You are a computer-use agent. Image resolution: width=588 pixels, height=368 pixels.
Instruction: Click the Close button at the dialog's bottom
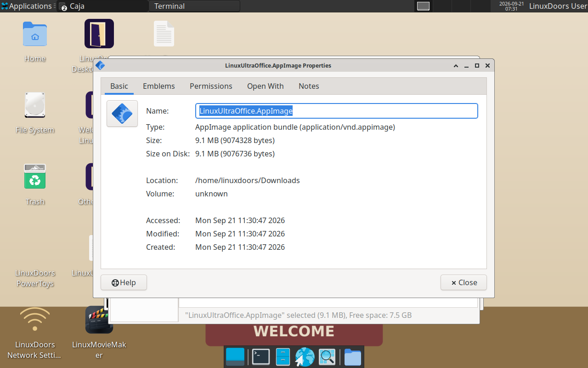464,282
